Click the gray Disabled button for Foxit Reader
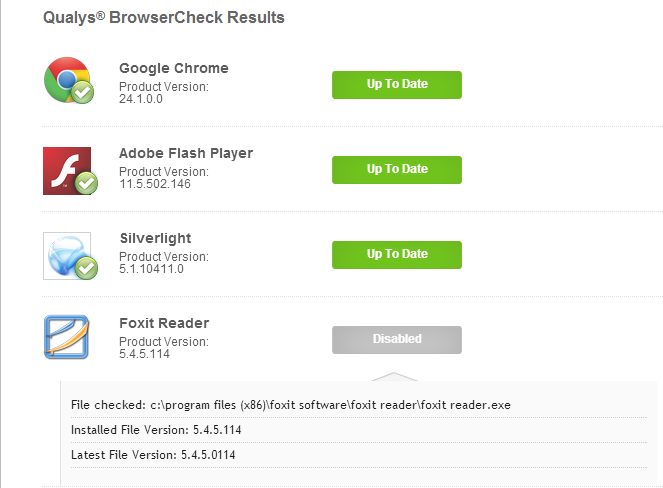 coord(396,339)
